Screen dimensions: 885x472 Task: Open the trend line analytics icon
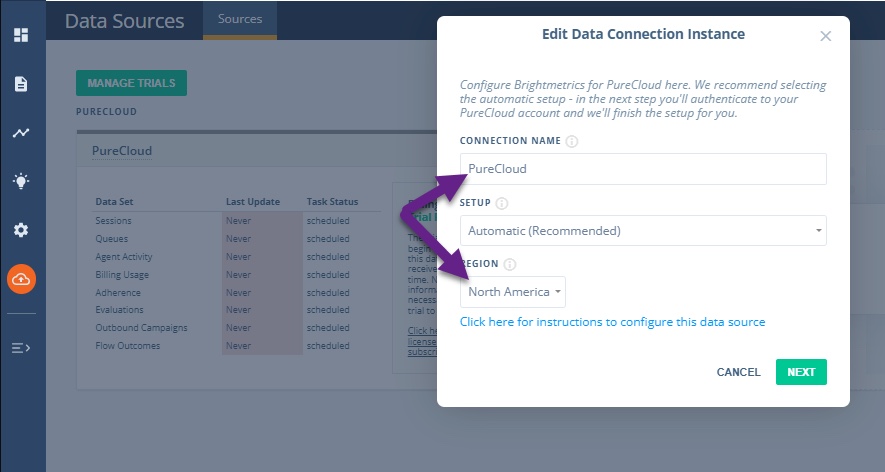[x=21, y=133]
